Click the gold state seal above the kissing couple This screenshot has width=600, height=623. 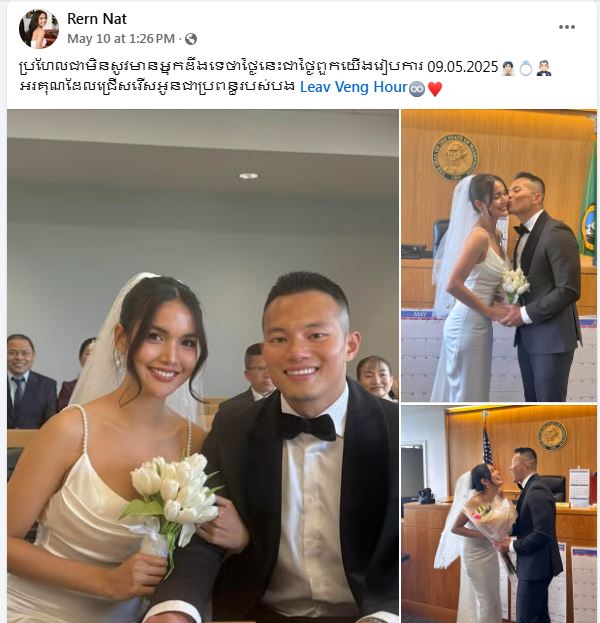tap(455, 157)
